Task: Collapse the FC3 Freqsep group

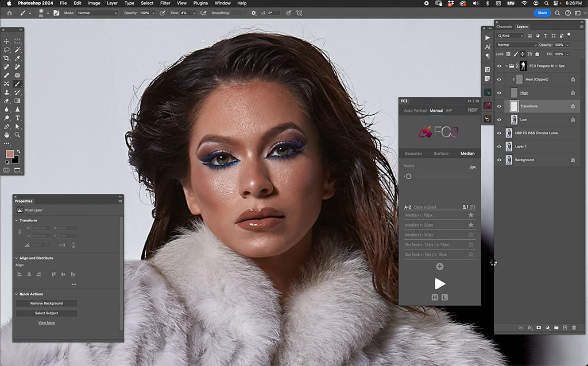Action: coord(506,65)
